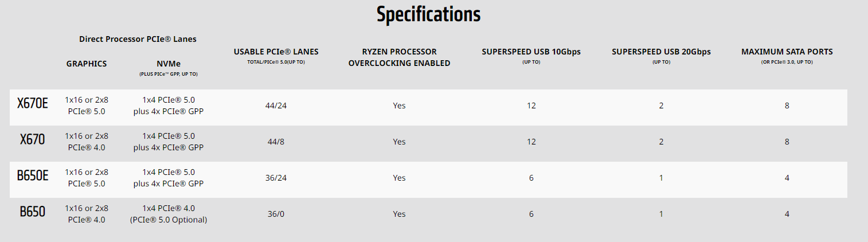Click the Specifications heading
This screenshot has width=868, height=242.
pos(428,14)
